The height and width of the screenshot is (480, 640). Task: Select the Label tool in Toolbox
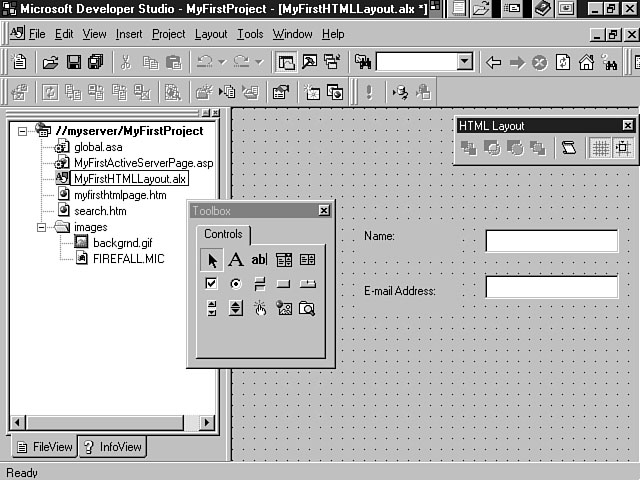pyautogui.click(x=236, y=260)
